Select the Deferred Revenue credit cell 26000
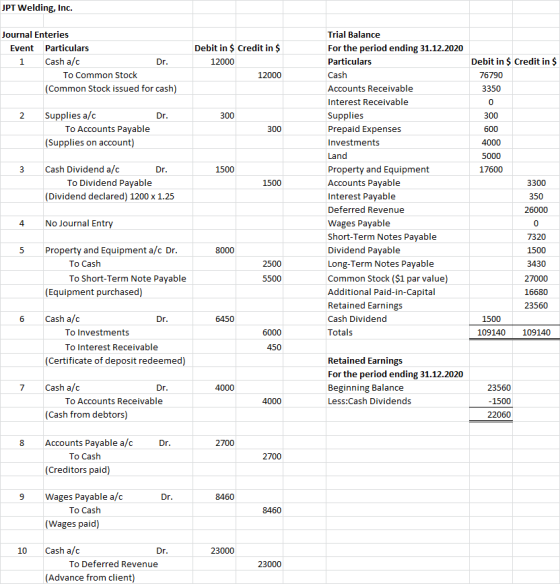Viewport: 560px width, 584px height. click(536, 210)
